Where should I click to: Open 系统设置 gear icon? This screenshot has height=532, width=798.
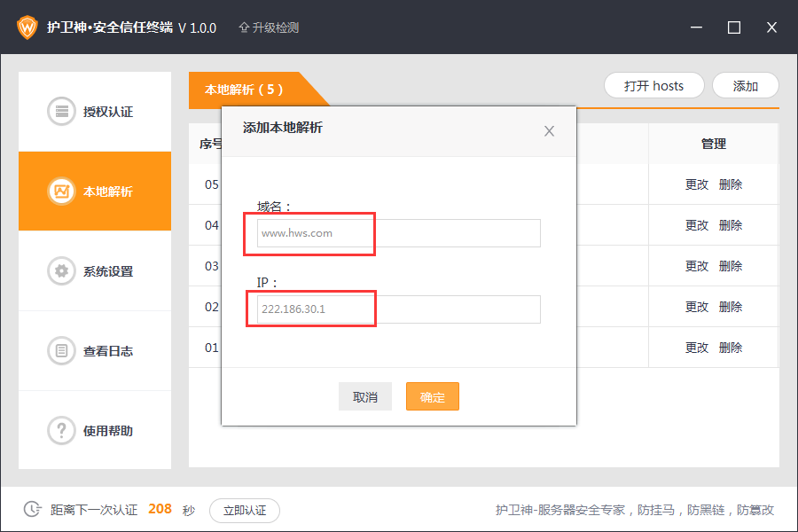pyautogui.click(x=61, y=271)
